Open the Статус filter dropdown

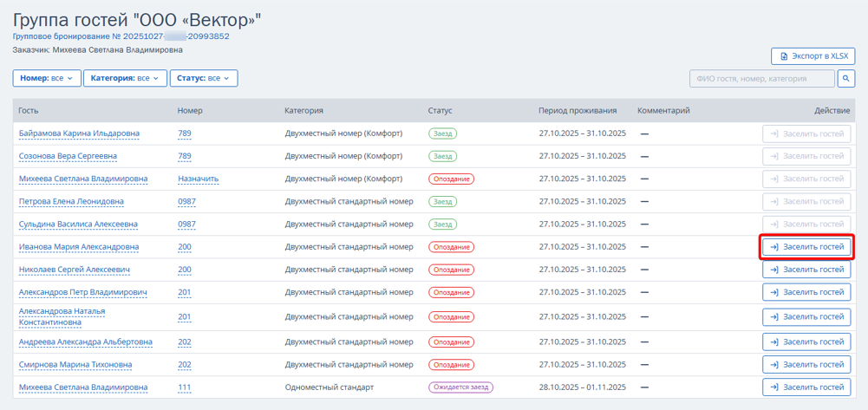(x=203, y=79)
